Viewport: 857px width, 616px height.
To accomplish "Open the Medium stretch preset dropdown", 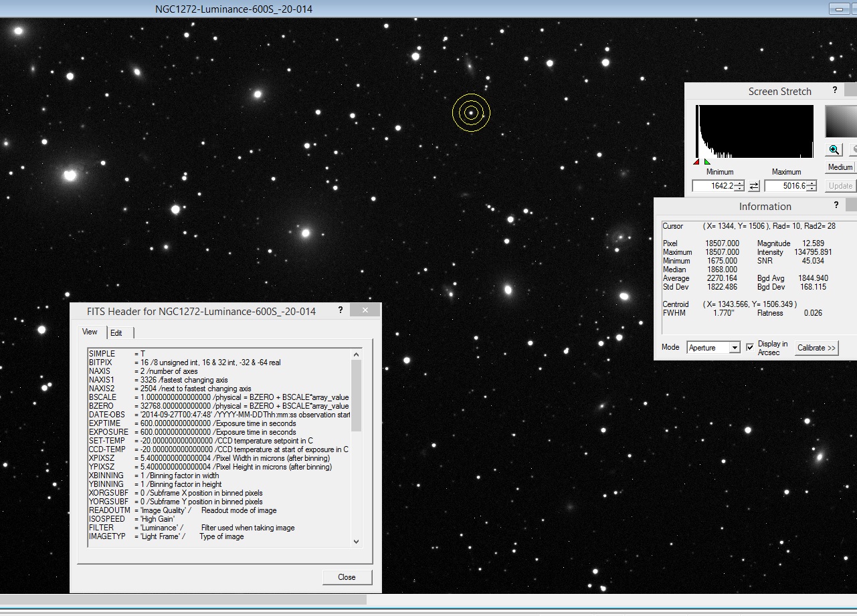I will [839, 167].
